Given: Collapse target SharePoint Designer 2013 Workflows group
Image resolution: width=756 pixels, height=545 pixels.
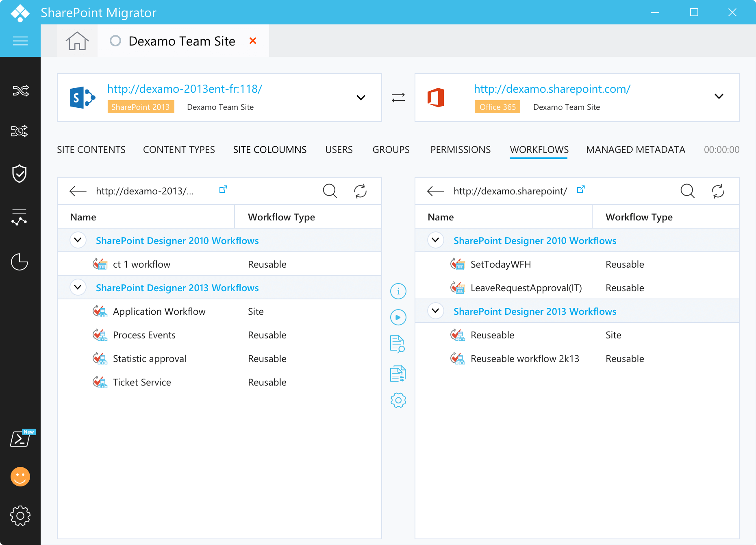Looking at the screenshot, I should 435,311.
